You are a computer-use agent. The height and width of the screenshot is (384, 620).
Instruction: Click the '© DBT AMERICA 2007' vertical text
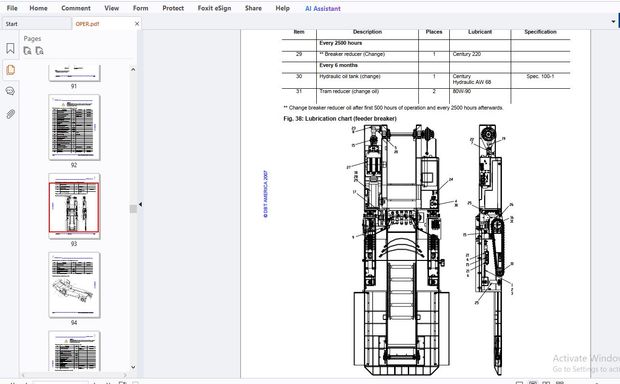coord(266,194)
